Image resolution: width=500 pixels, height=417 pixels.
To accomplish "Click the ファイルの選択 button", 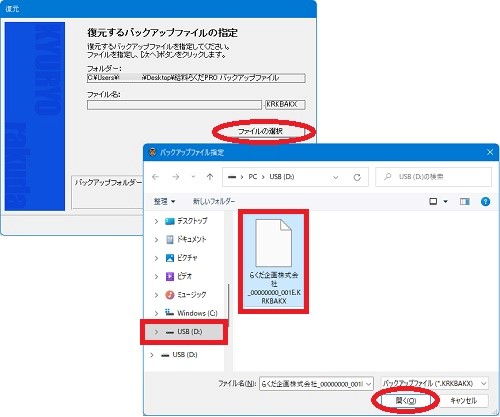I will (260, 131).
